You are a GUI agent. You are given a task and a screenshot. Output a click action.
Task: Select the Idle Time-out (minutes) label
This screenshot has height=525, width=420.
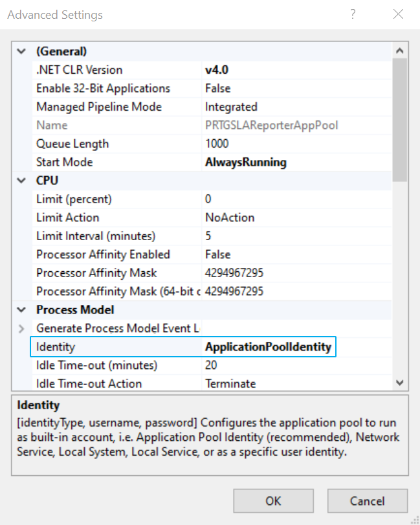point(96,365)
